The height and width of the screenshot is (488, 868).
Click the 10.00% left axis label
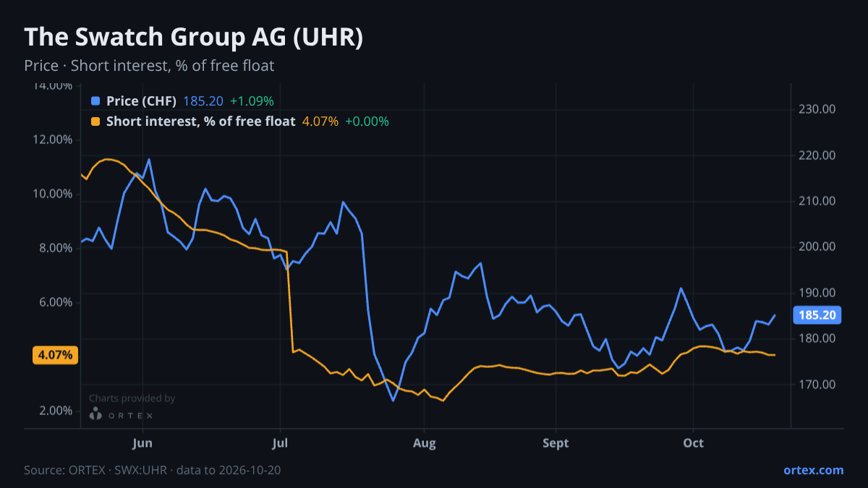coord(53,194)
